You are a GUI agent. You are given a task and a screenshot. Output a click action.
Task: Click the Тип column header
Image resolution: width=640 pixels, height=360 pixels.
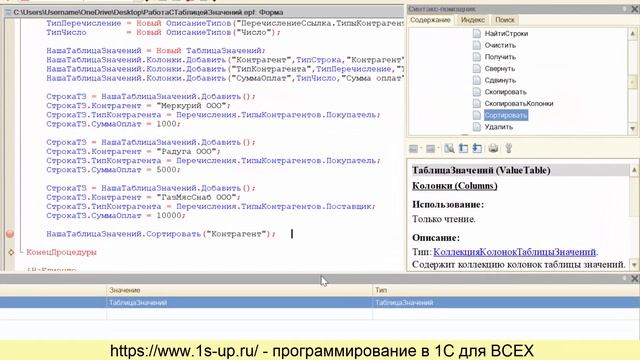click(506, 290)
